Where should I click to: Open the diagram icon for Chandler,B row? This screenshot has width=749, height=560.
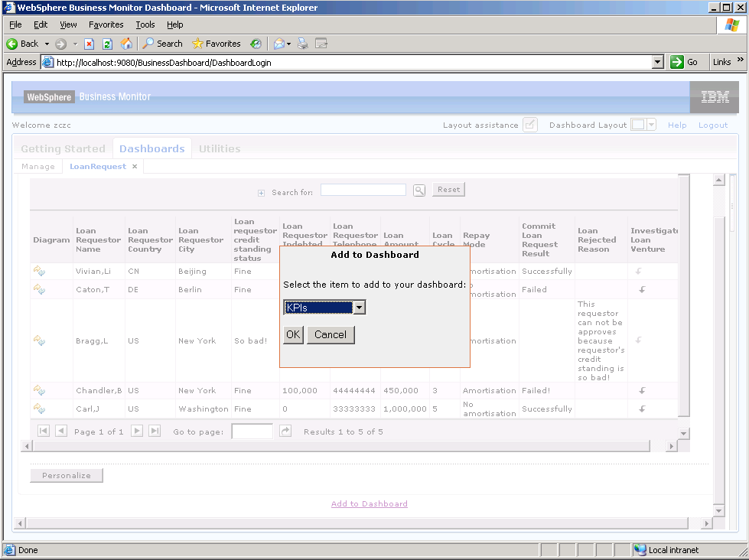pos(39,390)
